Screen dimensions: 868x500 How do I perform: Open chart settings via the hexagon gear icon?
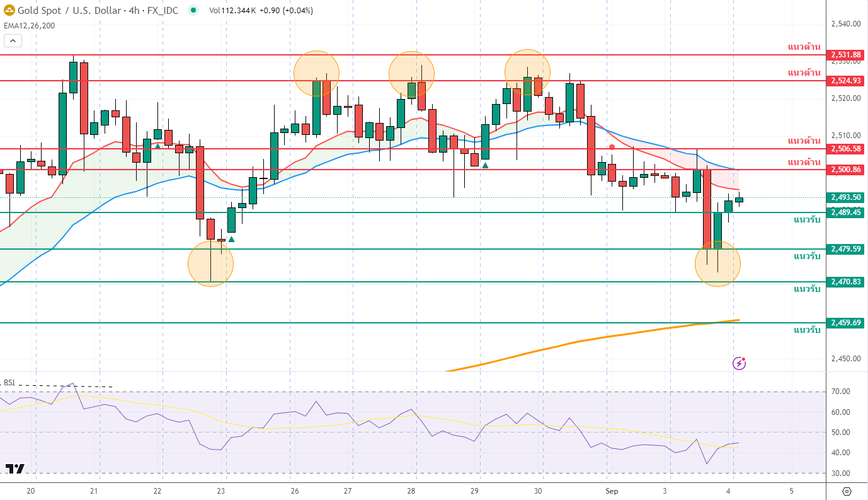click(847, 491)
